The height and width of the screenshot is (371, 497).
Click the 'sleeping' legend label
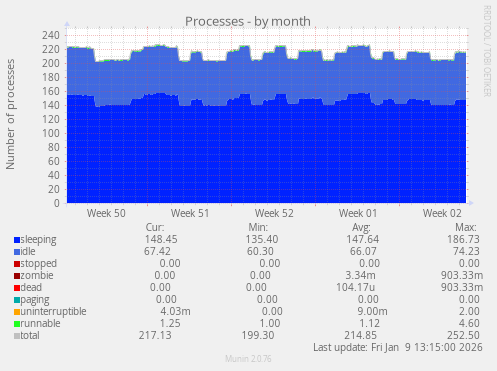tap(38, 240)
